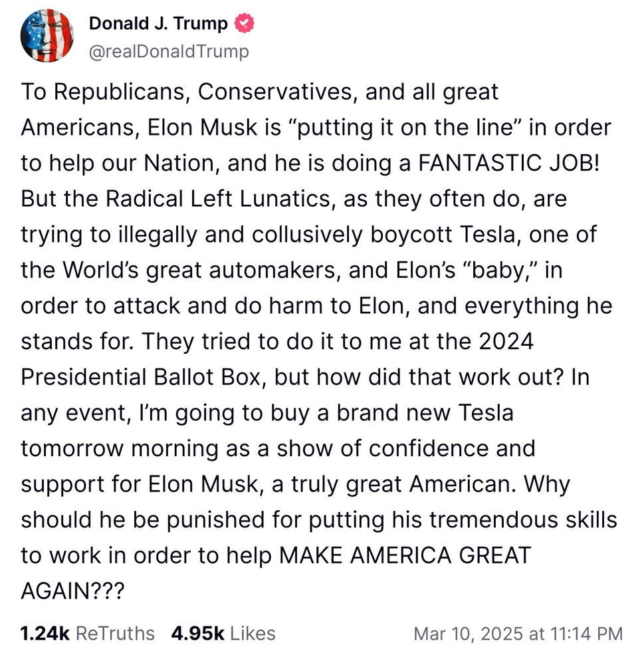Click the word AGAIN??? on the last line

coord(72,591)
